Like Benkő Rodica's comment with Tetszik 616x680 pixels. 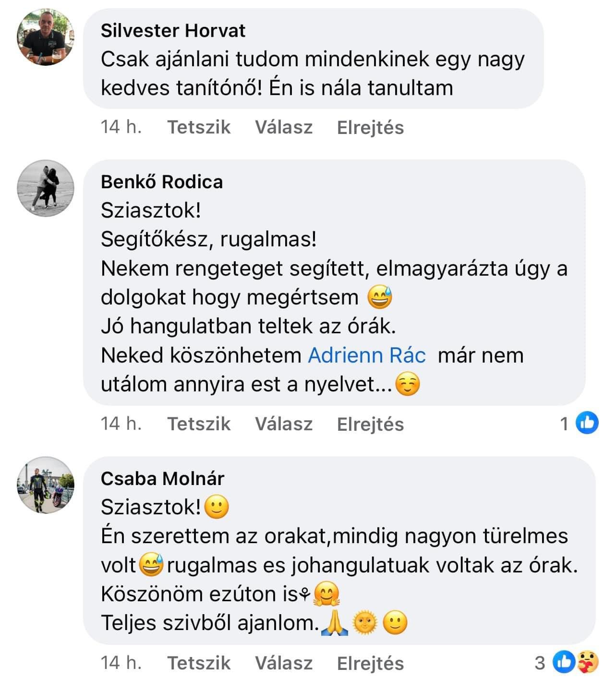point(199,424)
